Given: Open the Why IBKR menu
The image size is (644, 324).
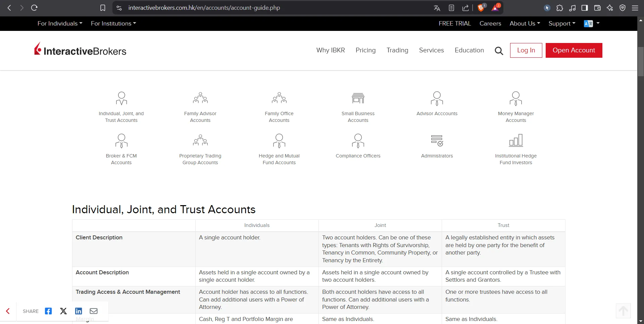Looking at the screenshot, I should 331,50.
